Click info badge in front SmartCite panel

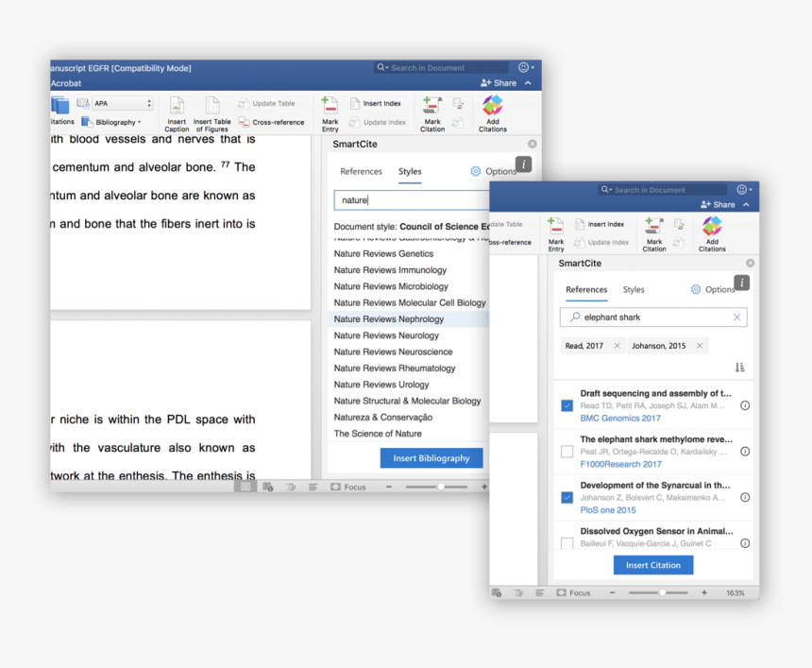click(x=741, y=283)
